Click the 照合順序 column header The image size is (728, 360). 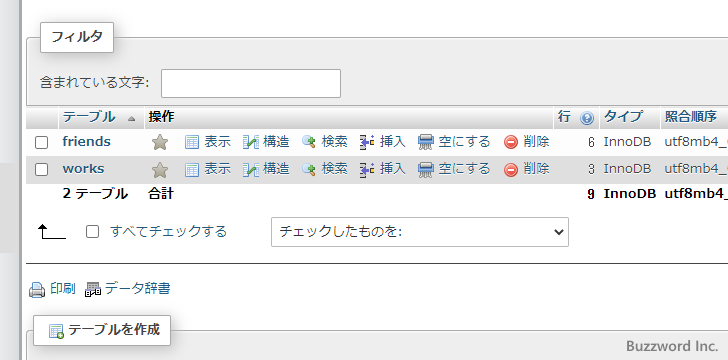point(691,117)
